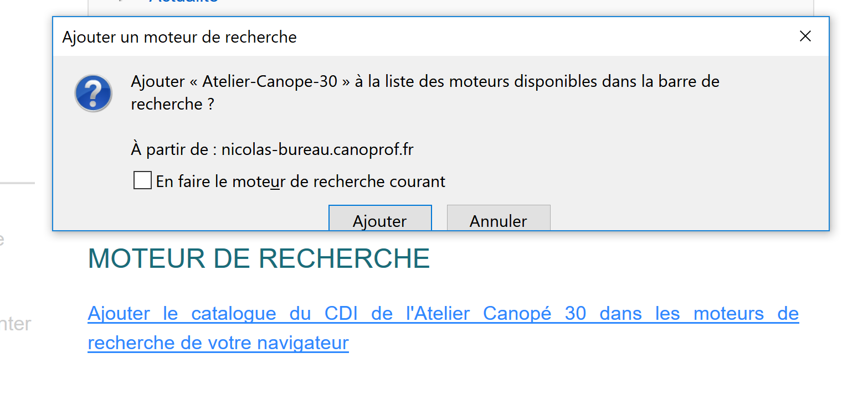Confirm by pressing Ajouter

click(379, 220)
